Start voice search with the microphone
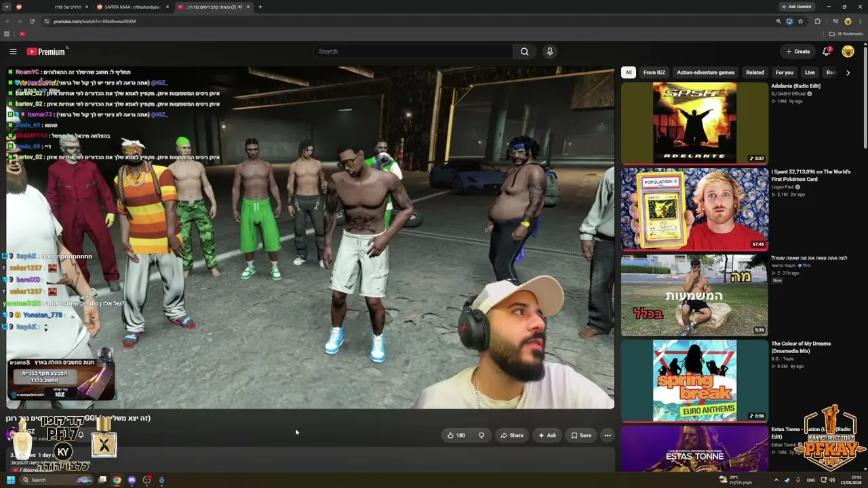868x488 pixels. pyautogui.click(x=550, y=52)
